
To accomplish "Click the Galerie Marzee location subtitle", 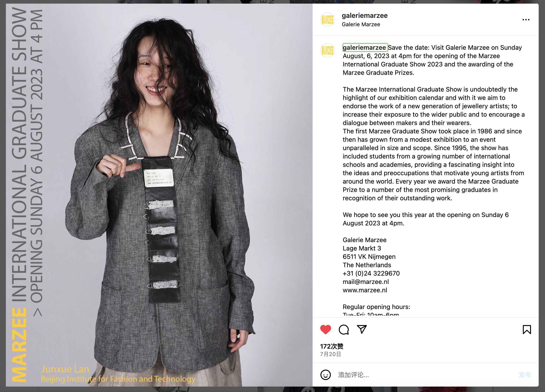I will click(x=361, y=24).
